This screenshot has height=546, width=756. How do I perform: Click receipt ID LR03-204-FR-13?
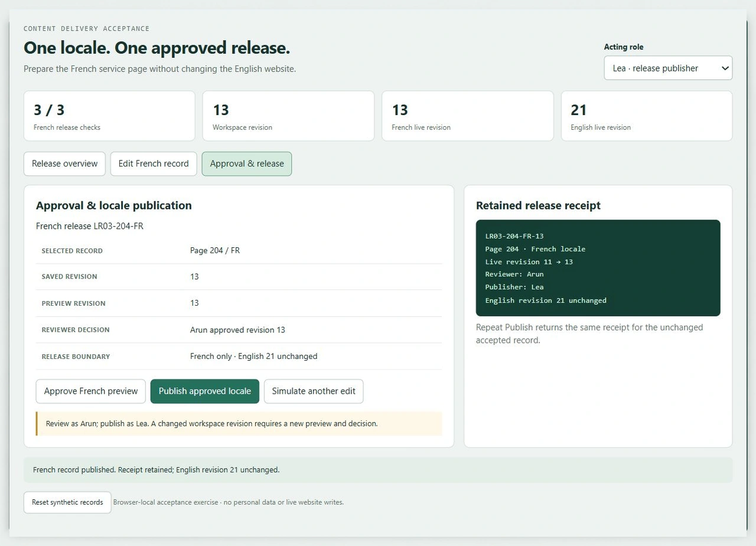tap(514, 236)
